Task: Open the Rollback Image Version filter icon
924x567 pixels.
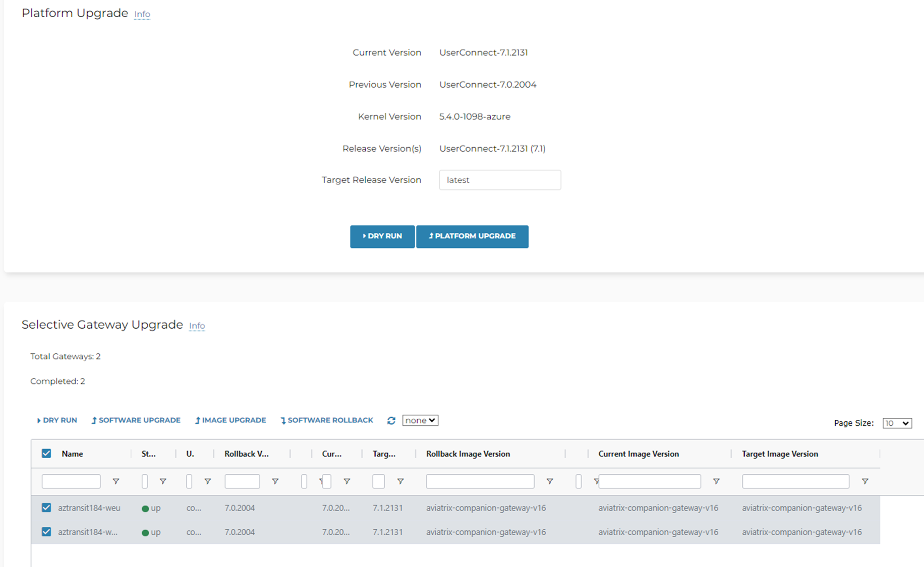Action: [550, 481]
